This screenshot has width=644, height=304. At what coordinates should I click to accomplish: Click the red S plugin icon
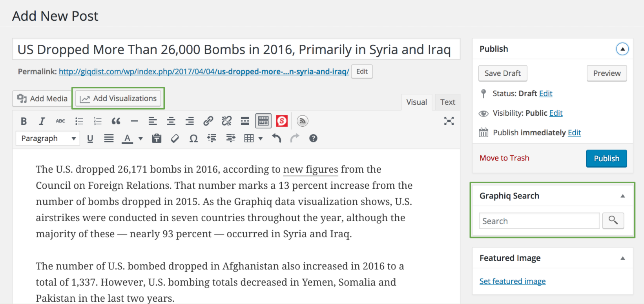pyautogui.click(x=282, y=121)
